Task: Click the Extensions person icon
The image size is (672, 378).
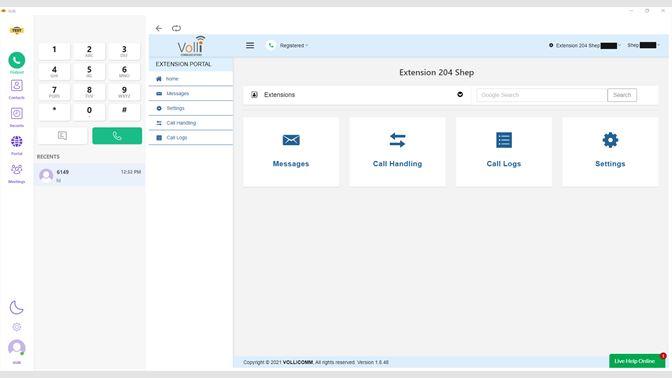Action: point(254,95)
